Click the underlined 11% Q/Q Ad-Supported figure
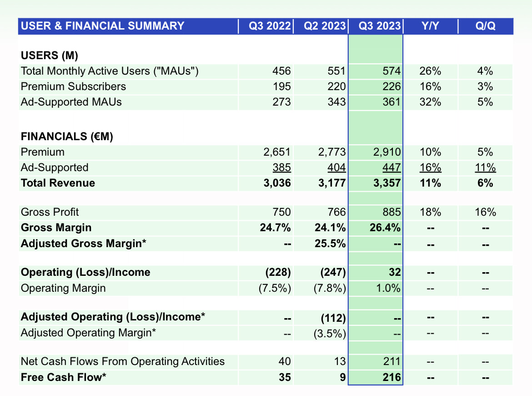The height and width of the screenshot is (396, 532). point(485,168)
